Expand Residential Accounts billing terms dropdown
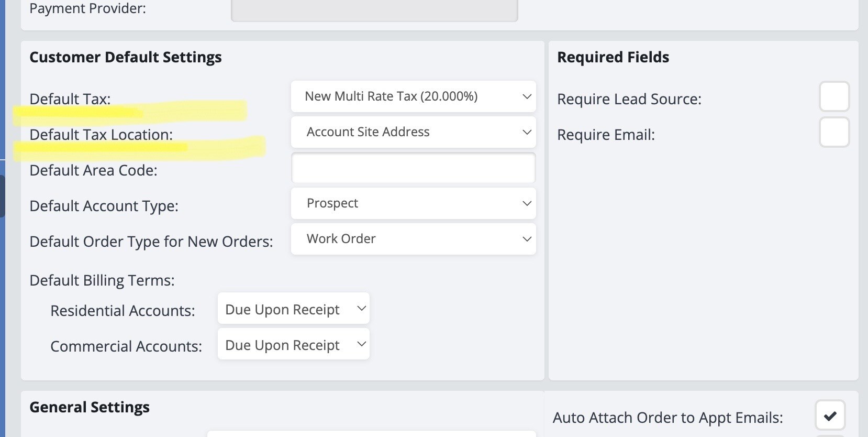868x437 pixels. (294, 309)
